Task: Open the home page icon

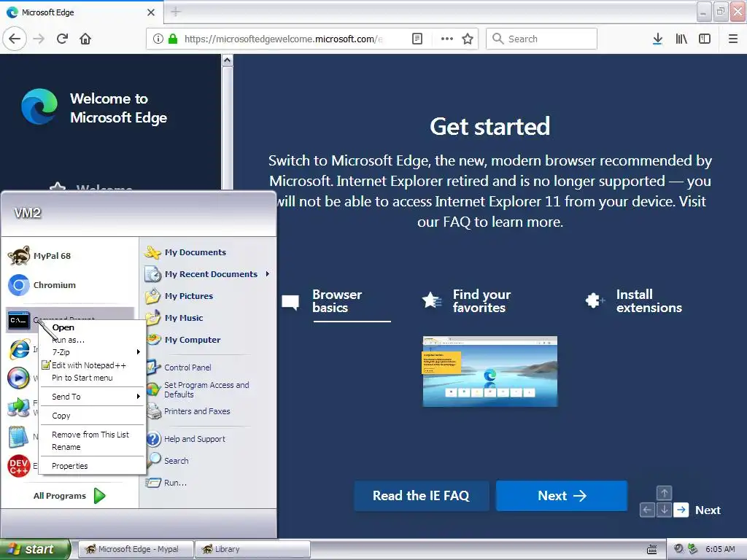Action: [x=85, y=39]
